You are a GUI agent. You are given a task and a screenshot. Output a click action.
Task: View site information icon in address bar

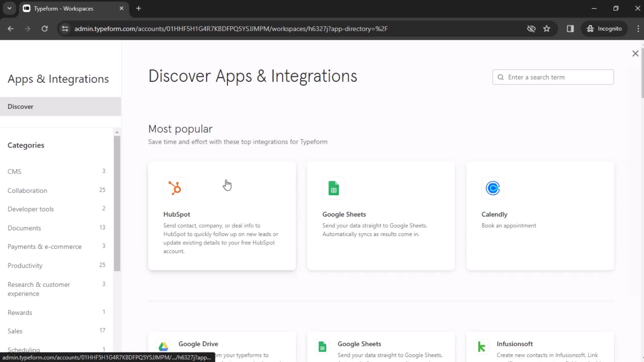tap(65, 29)
